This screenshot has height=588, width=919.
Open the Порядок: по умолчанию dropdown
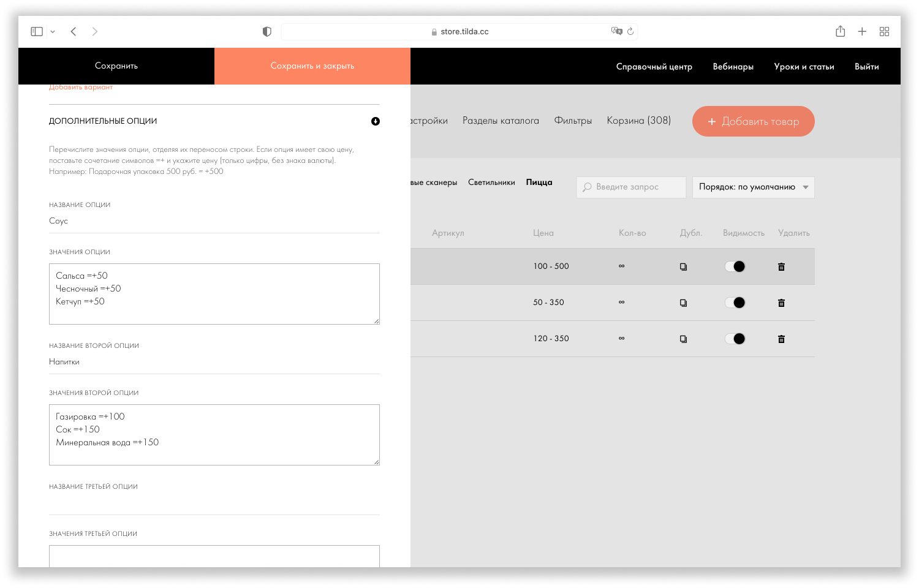754,187
